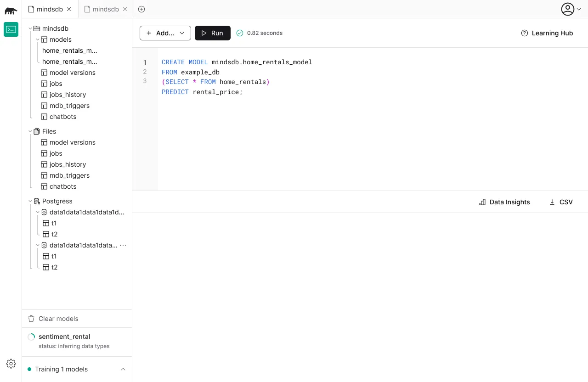This screenshot has height=382, width=588.
Task: Open the user account menu
Action: [571, 9]
